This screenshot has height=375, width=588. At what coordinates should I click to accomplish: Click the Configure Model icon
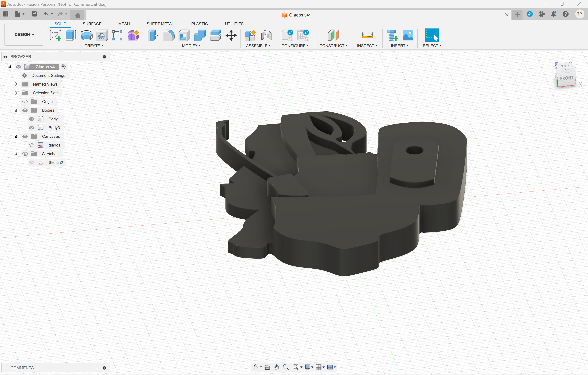click(x=287, y=35)
